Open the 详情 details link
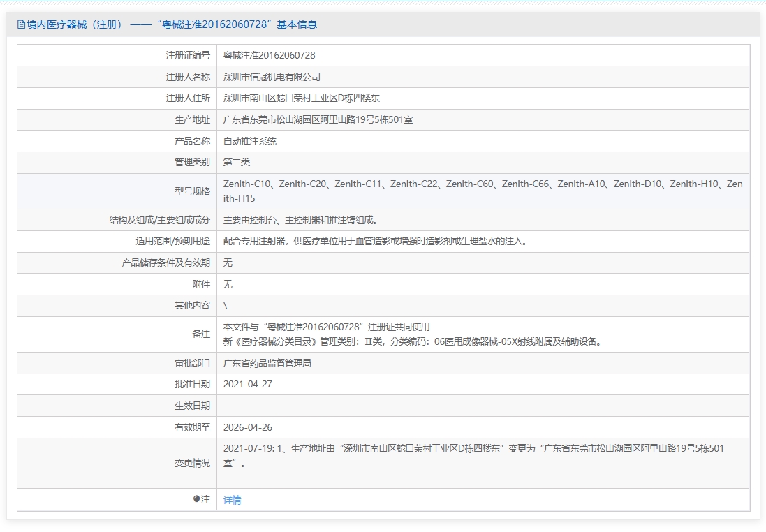The image size is (766, 532). (x=232, y=500)
